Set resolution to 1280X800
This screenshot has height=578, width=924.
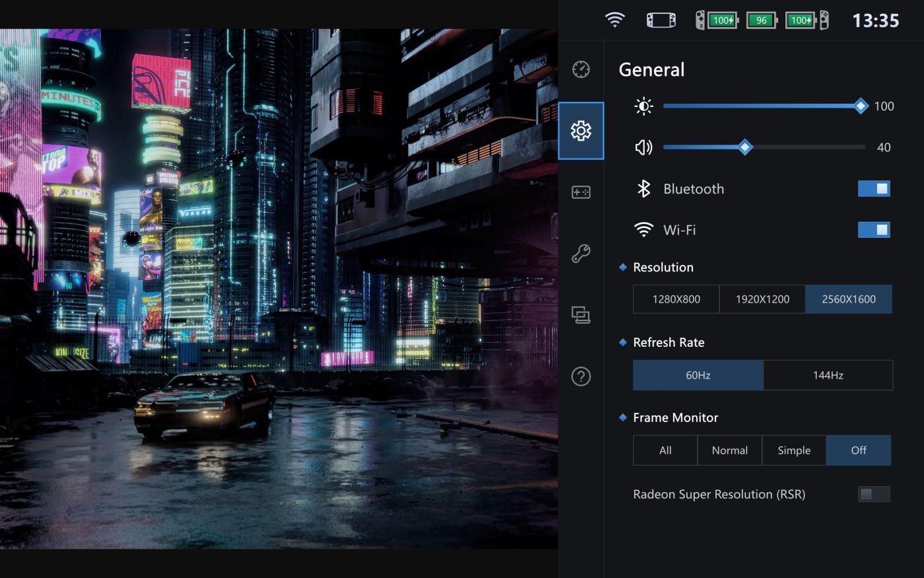[676, 299]
